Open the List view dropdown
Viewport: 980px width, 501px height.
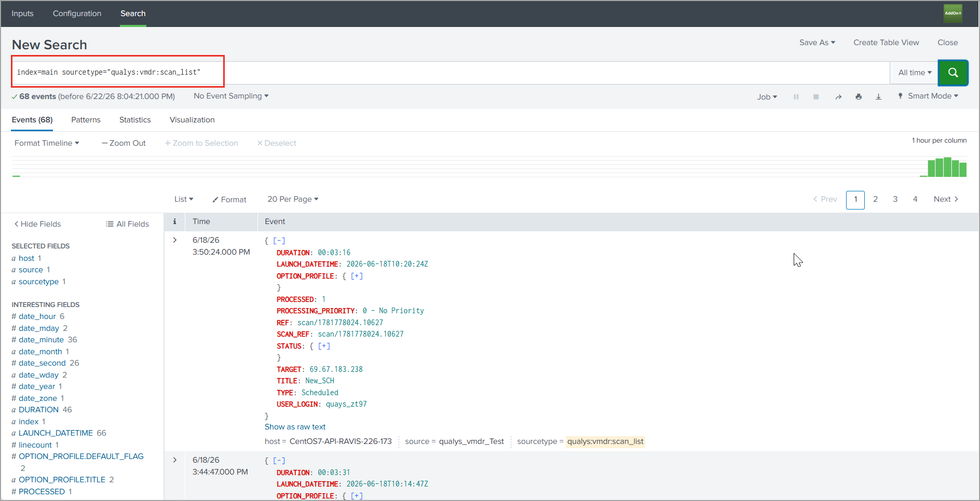pyautogui.click(x=184, y=199)
